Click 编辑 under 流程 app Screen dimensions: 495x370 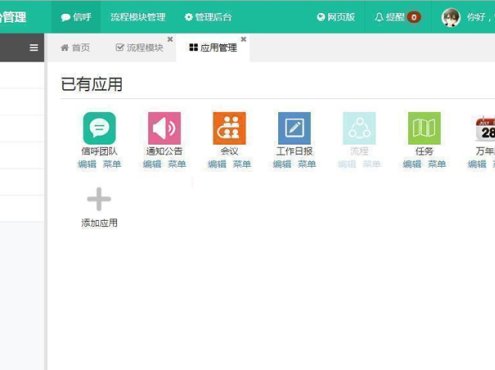pyautogui.click(x=347, y=164)
